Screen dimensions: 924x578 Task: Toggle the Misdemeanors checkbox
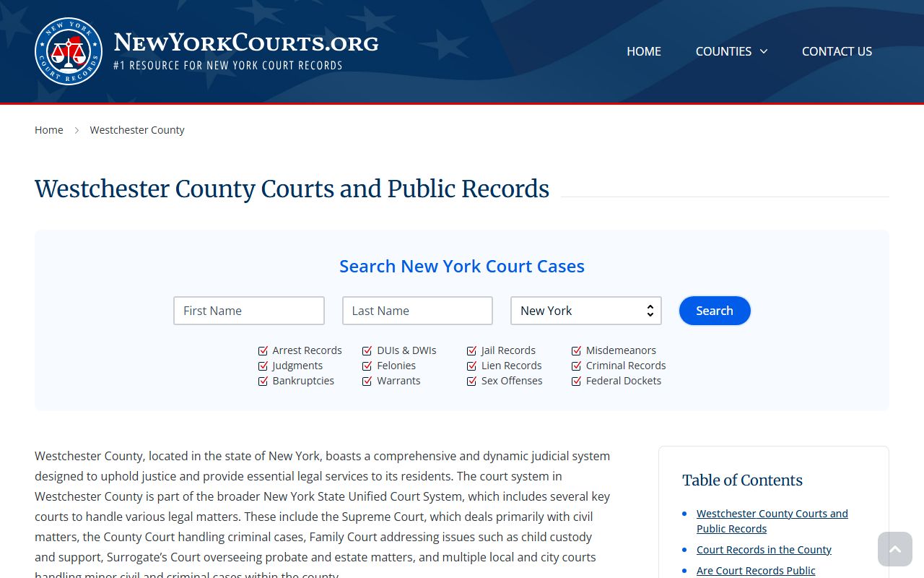[577, 350]
